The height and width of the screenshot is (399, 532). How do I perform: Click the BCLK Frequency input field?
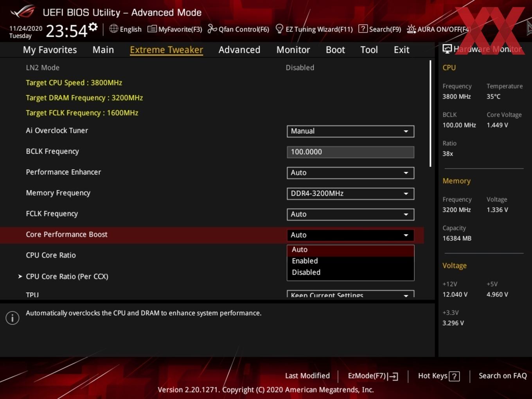350,152
